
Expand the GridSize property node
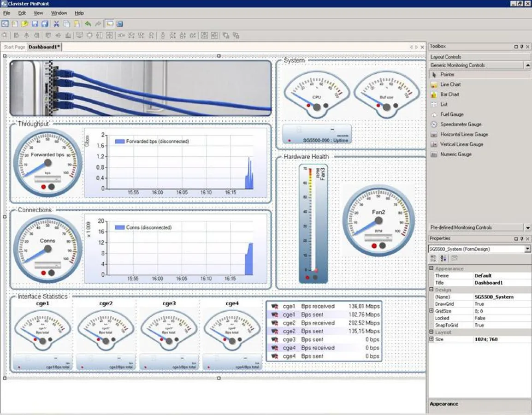pos(432,311)
